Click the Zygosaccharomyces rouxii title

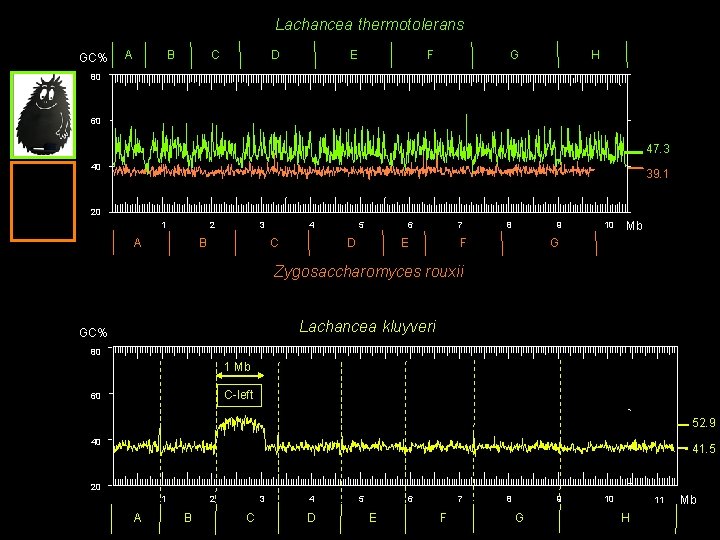[369, 271]
